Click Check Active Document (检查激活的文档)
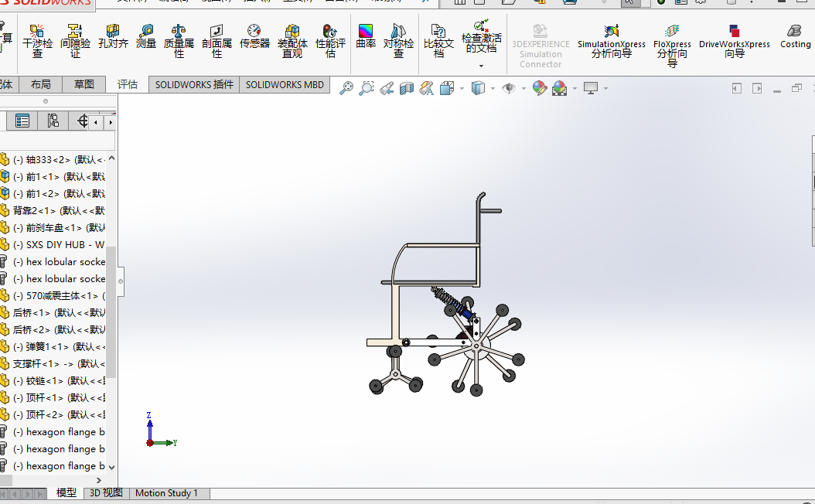The width and height of the screenshot is (815, 504). point(481,36)
